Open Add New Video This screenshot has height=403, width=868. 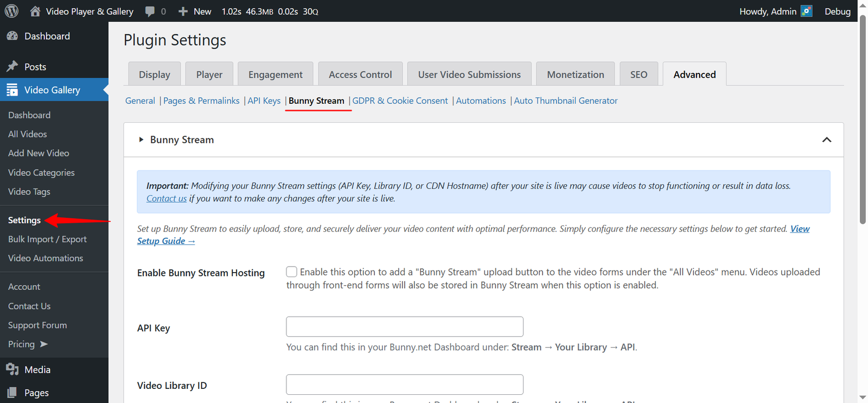pos(39,153)
